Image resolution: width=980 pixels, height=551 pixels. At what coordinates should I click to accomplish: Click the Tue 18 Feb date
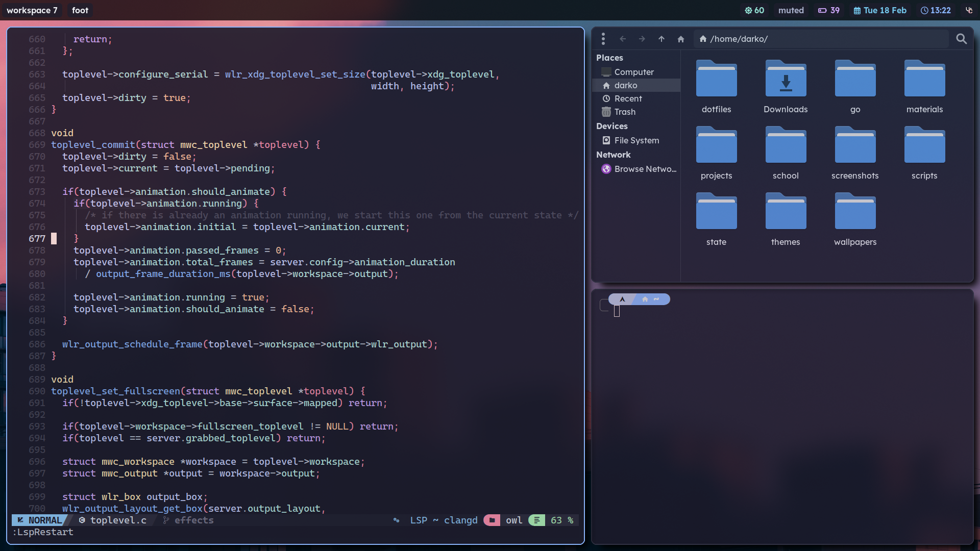coord(880,10)
